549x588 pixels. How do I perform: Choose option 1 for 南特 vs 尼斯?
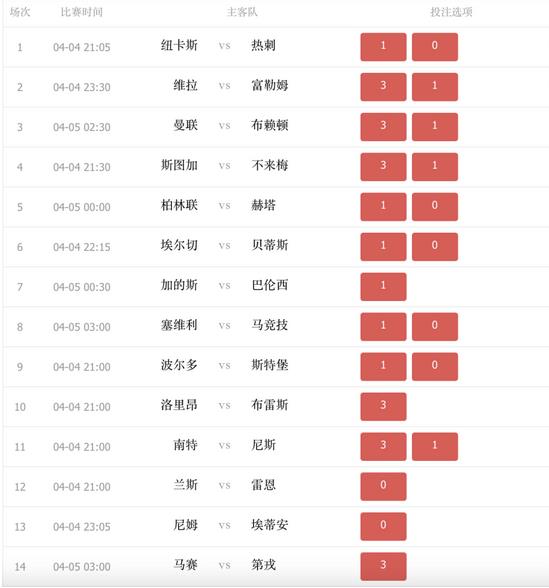pos(435,447)
